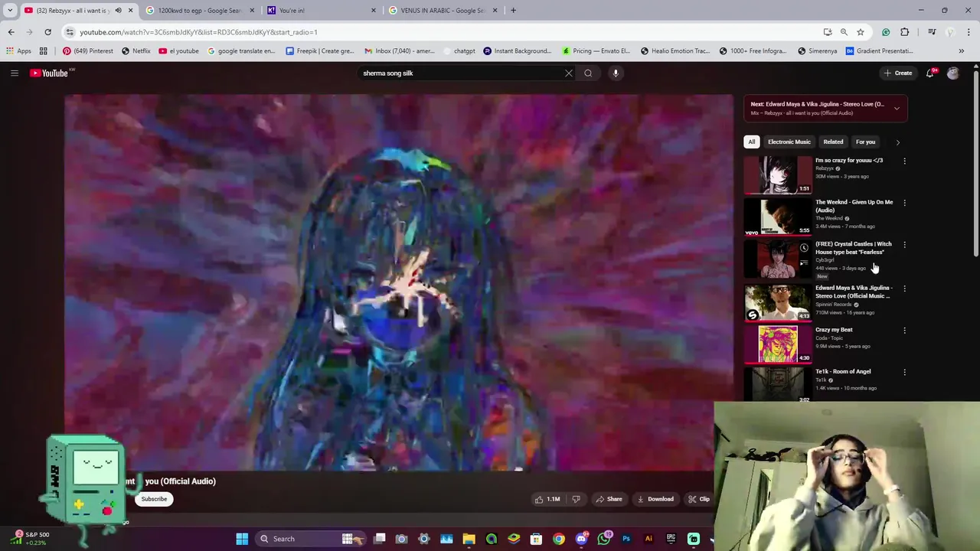
Task: Show more bookmarks chevron
Action: tap(961, 51)
